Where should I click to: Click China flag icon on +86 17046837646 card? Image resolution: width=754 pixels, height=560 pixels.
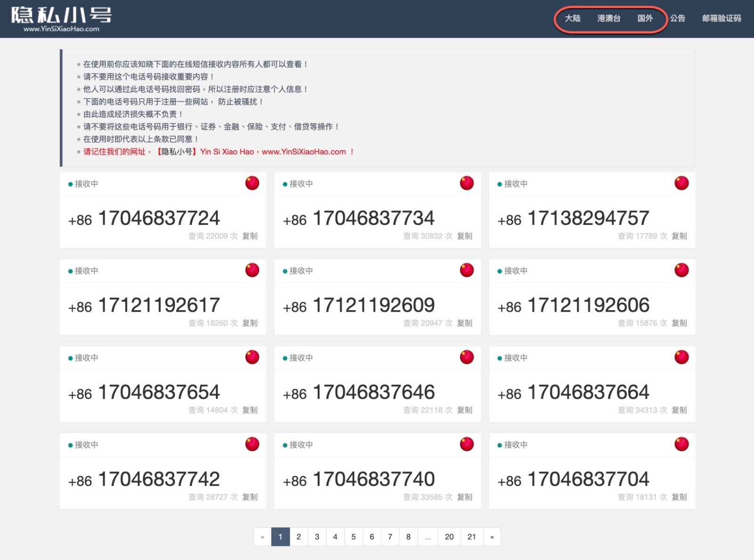coord(467,357)
